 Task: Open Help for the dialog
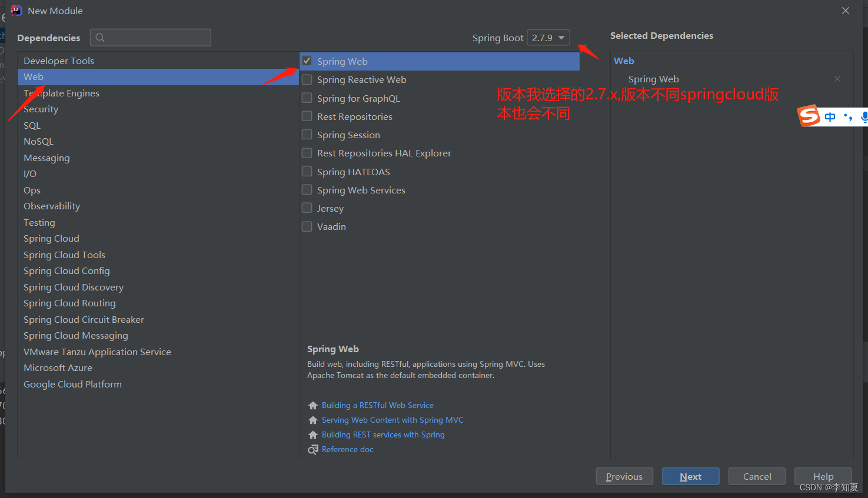click(x=823, y=476)
